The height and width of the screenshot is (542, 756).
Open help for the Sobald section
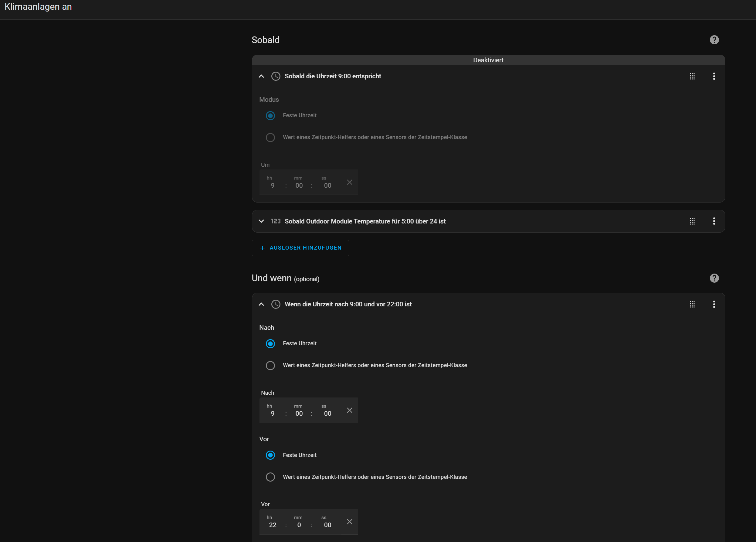(714, 40)
